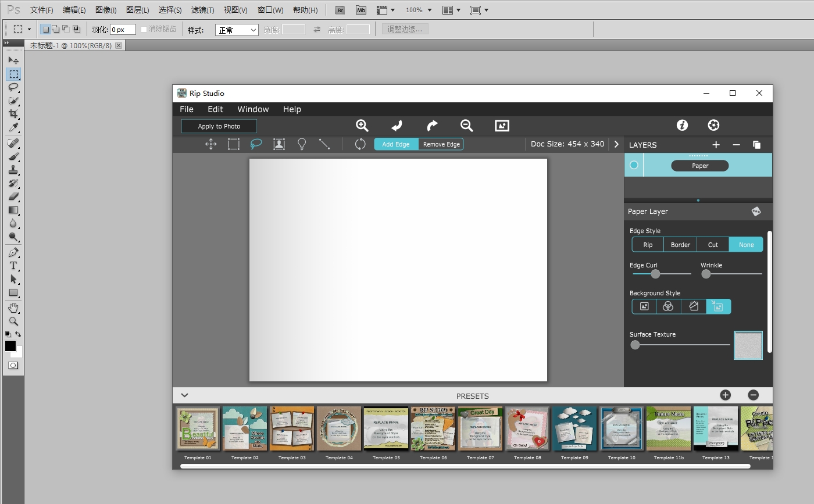Open Photoshop 滤镜(T) menu
Viewport: 814px width, 504px height.
coord(202,10)
